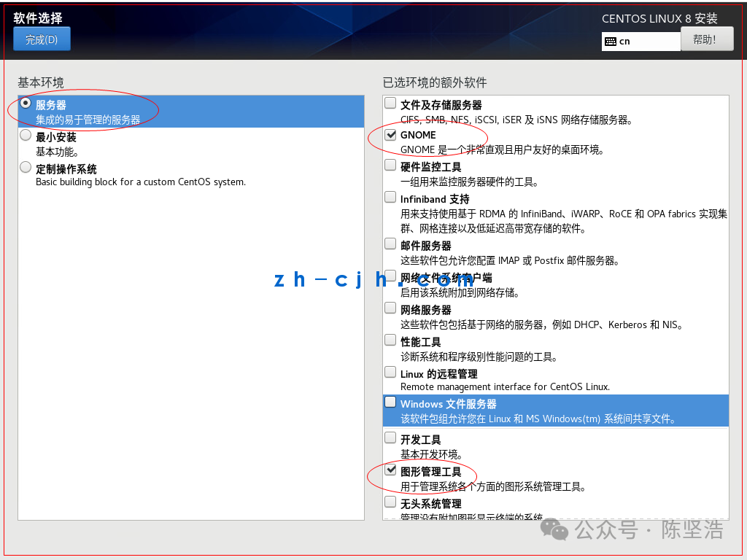Enable the Infiniband 支持 checkbox
Viewport: 747px width, 560px height.
(x=390, y=197)
